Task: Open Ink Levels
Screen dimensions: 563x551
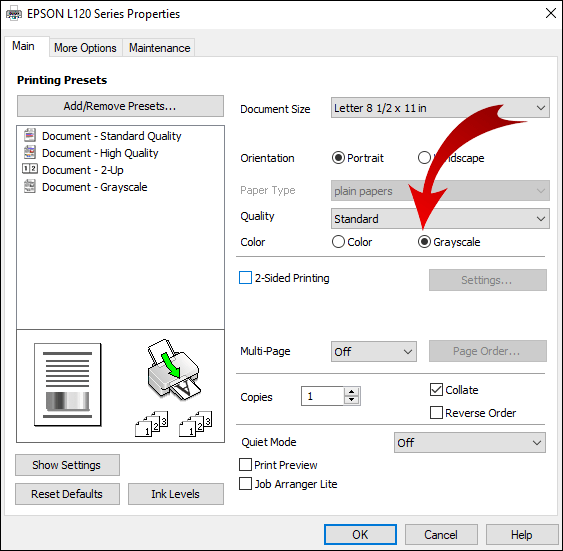Action: point(176,494)
